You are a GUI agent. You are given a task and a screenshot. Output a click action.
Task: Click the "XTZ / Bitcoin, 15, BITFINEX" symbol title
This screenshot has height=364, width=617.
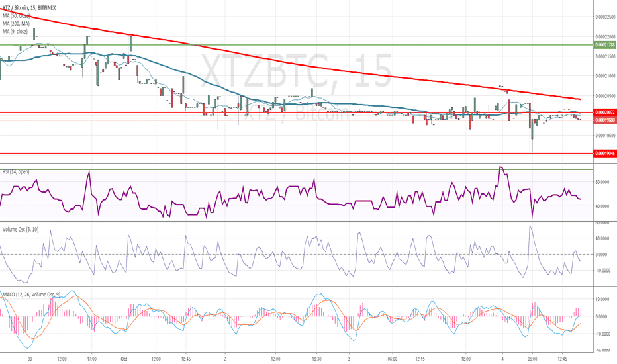[x=29, y=8]
